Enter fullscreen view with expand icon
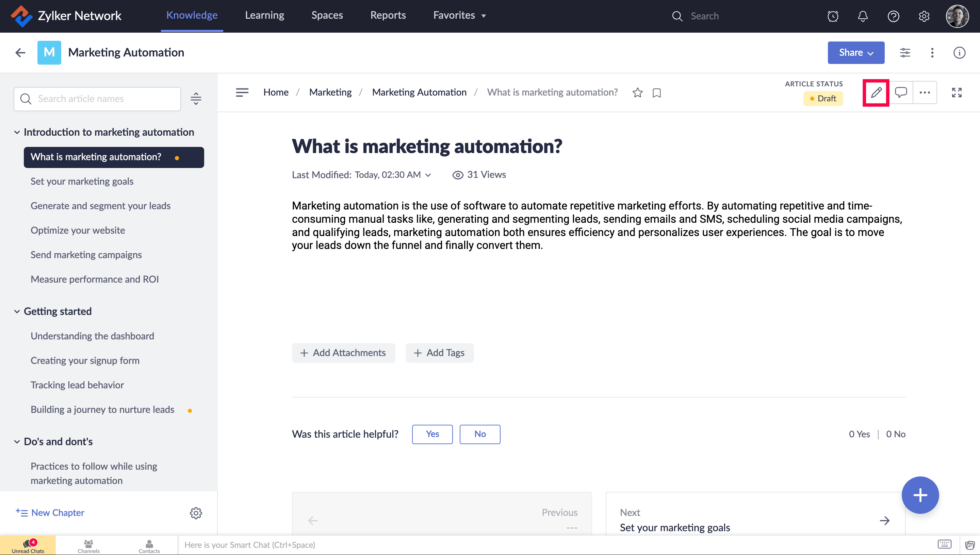This screenshot has height=555, width=980. 957,92
